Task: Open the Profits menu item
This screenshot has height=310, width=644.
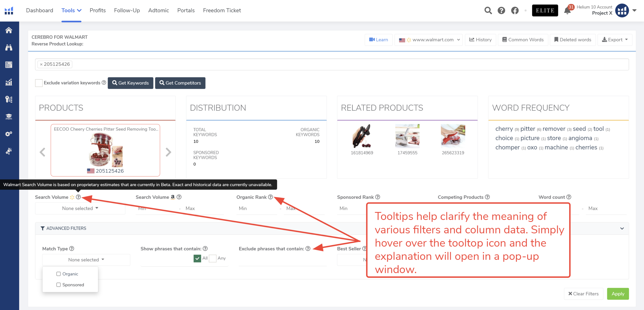Action: click(x=98, y=10)
